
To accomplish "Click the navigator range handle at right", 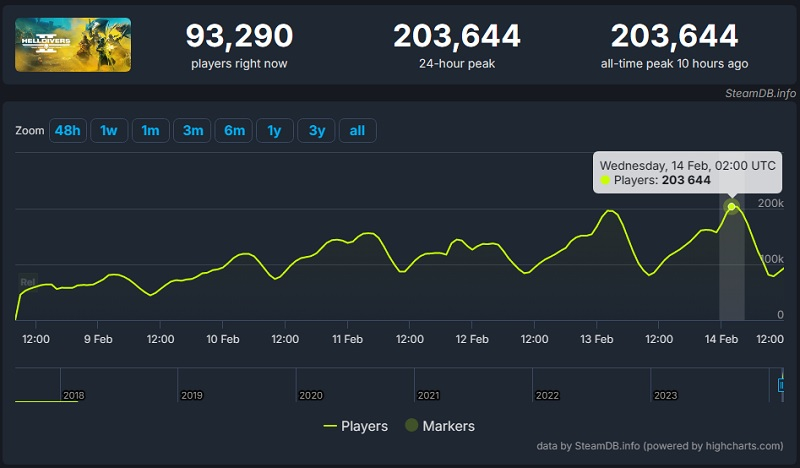I will click(781, 384).
